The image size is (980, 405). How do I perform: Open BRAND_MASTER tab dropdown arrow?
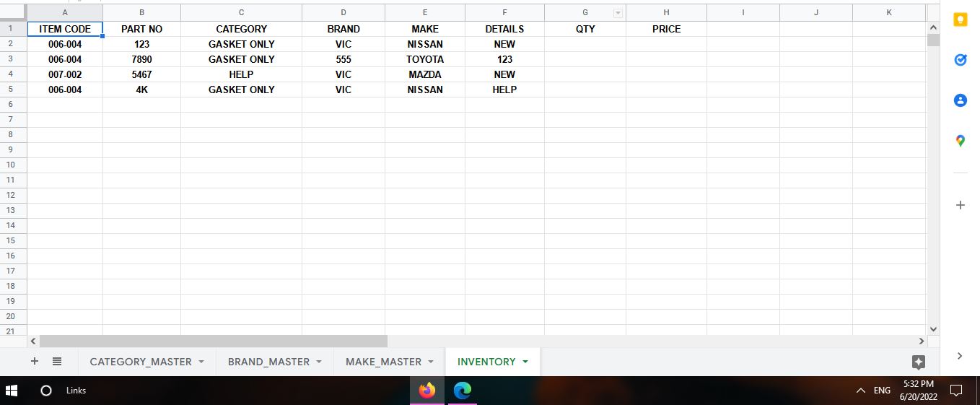click(318, 362)
